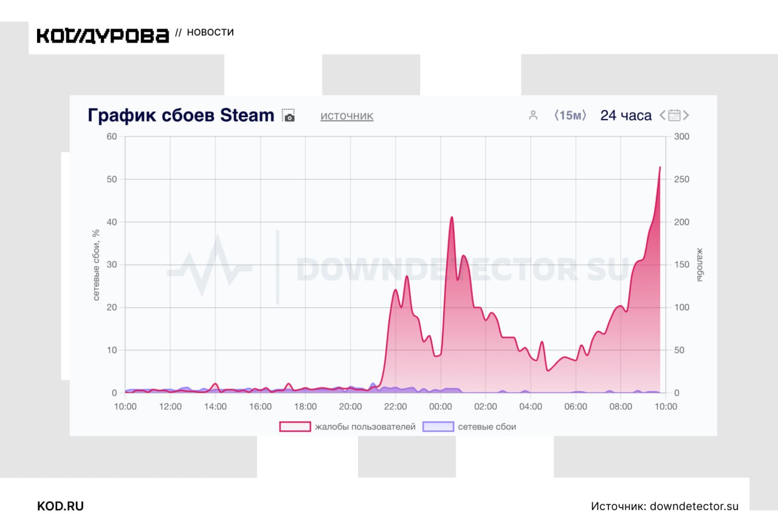Click the chart title 'График сбоев Steam'

coord(181,115)
